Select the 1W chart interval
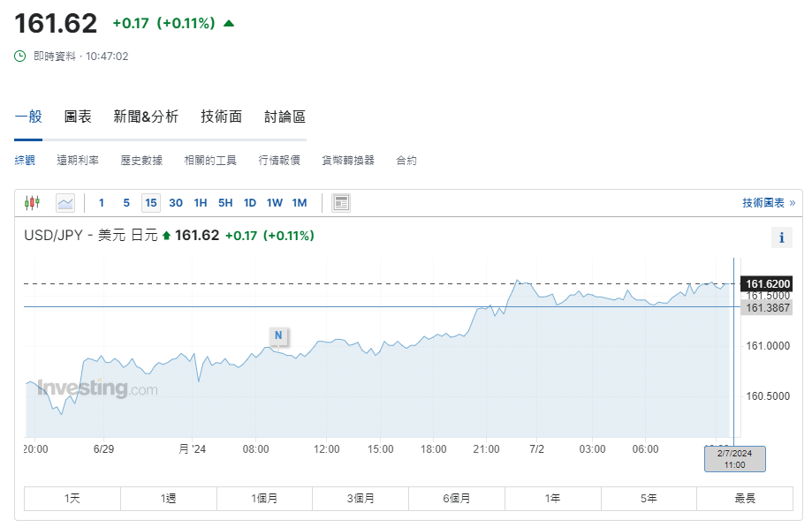 click(275, 203)
